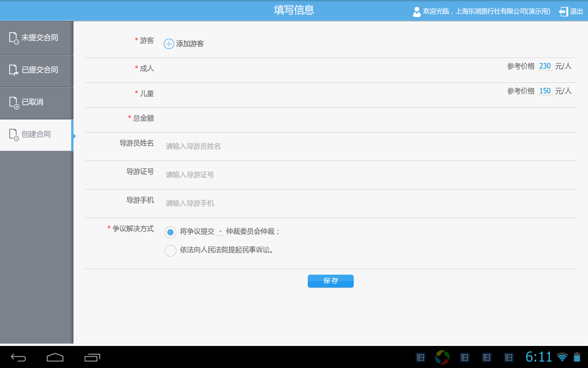Click the logout door icon
The image size is (588, 368).
click(x=563, y=11)
